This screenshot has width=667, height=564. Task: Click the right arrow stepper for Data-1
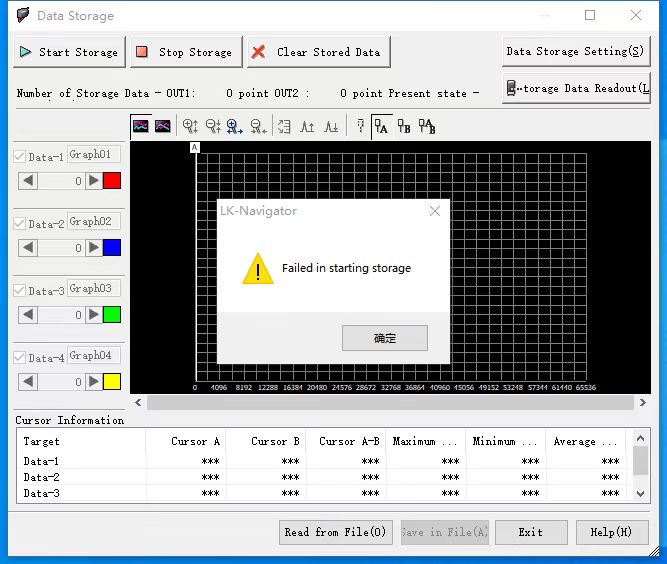coord(93,181)
